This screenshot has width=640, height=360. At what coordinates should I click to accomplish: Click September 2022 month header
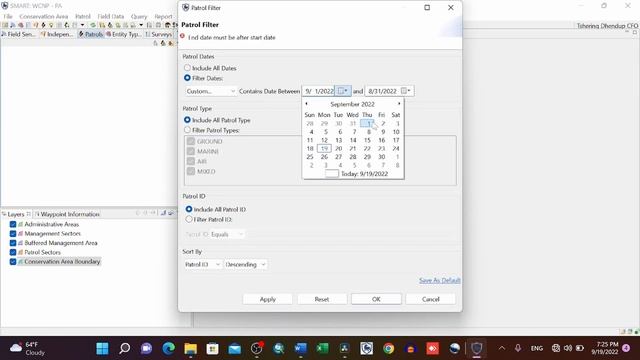(x=352, y=104)
